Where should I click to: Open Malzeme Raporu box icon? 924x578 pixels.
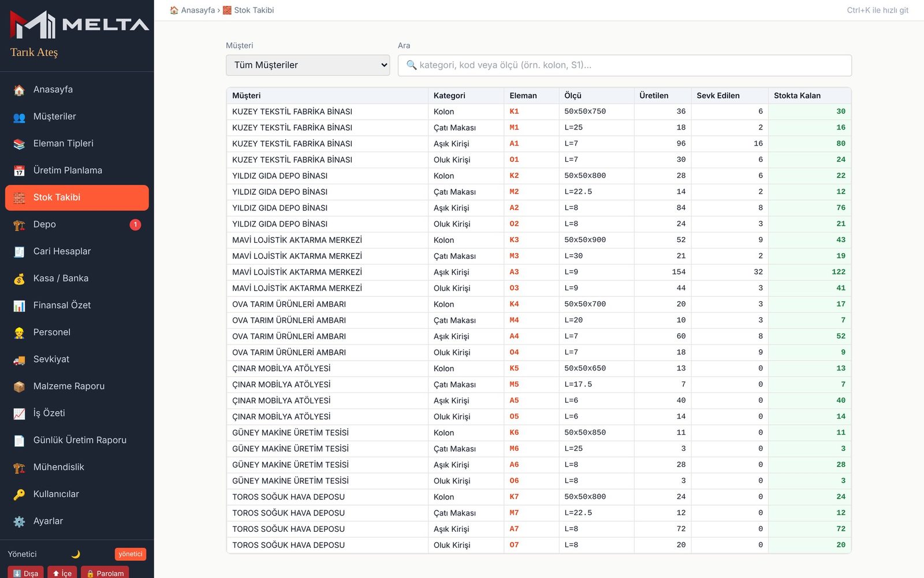pos(19,386)
